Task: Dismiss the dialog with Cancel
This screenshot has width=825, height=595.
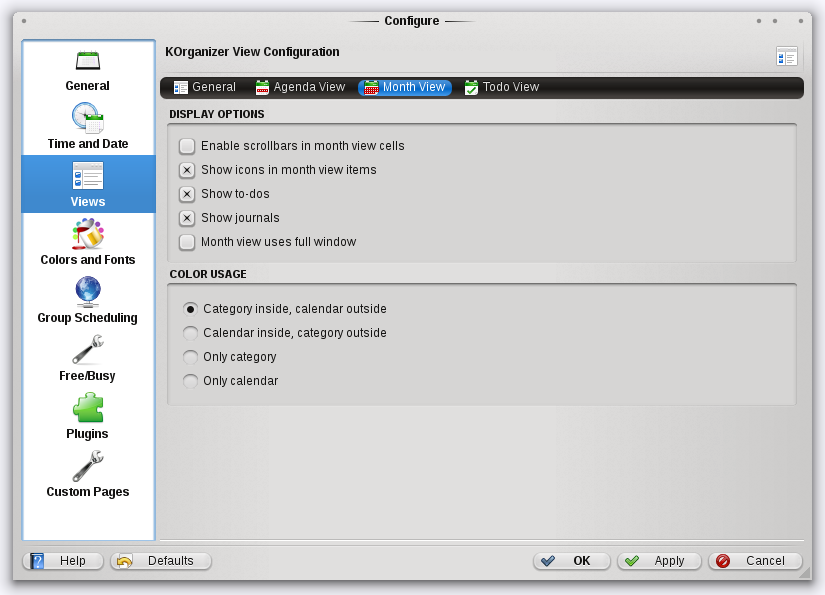Action: (x=755, y=561)
